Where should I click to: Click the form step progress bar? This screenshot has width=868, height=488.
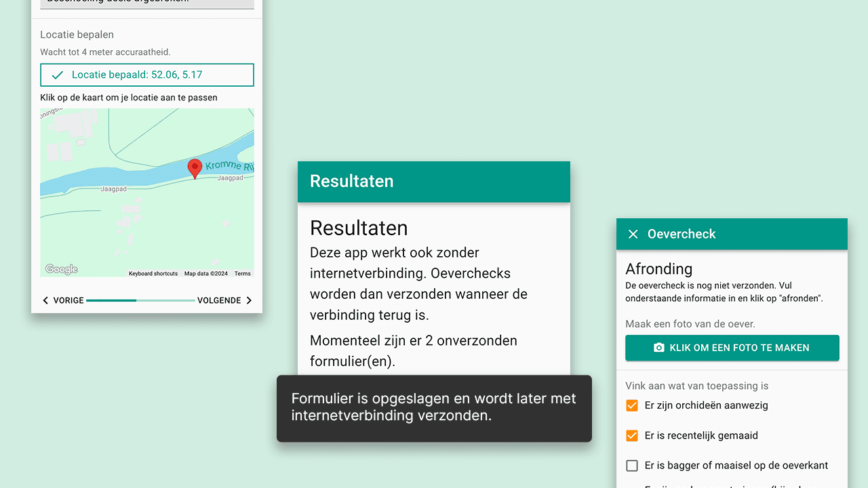(x=140, y=300)
